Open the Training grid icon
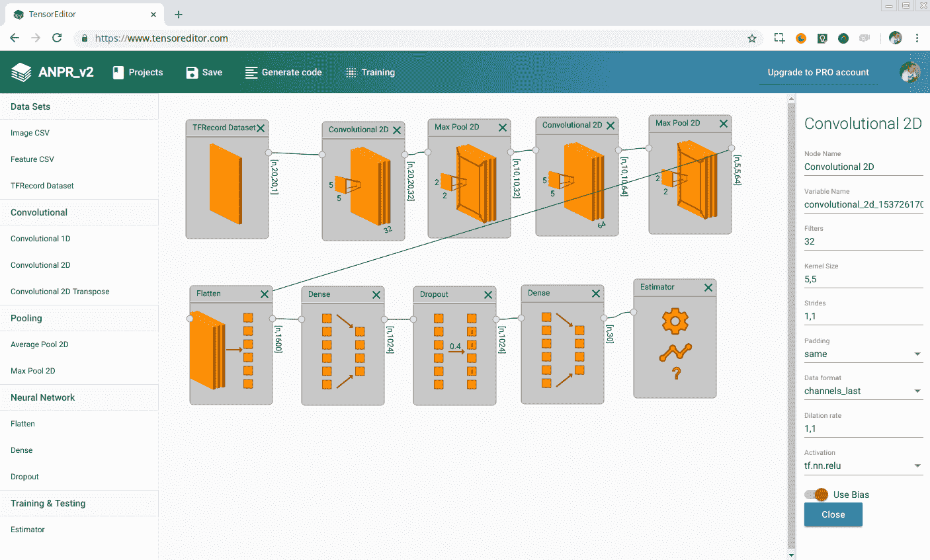Image resolution: width=930 pixels, height=560 pixels. (x=351, y=73)
